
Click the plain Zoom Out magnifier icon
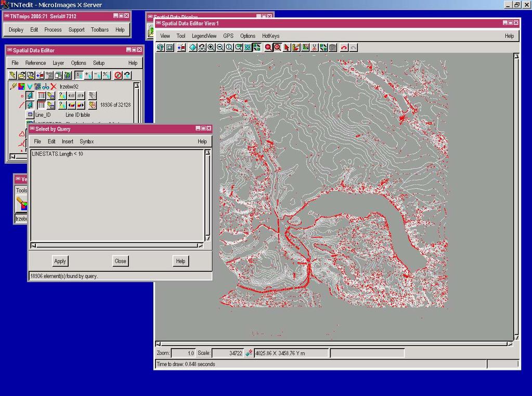pos(220,47)
